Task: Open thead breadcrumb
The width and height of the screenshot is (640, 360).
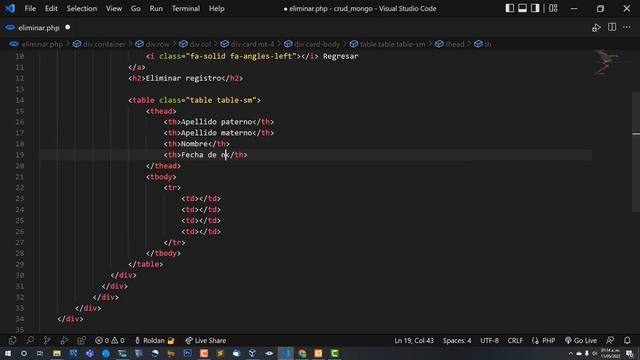Action: coord(455,44)
